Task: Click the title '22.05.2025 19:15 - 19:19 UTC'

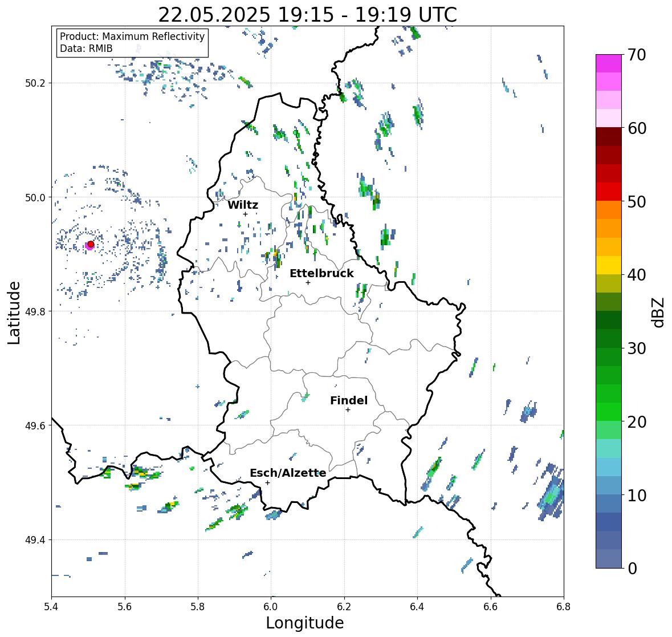Action: point(307,15)
